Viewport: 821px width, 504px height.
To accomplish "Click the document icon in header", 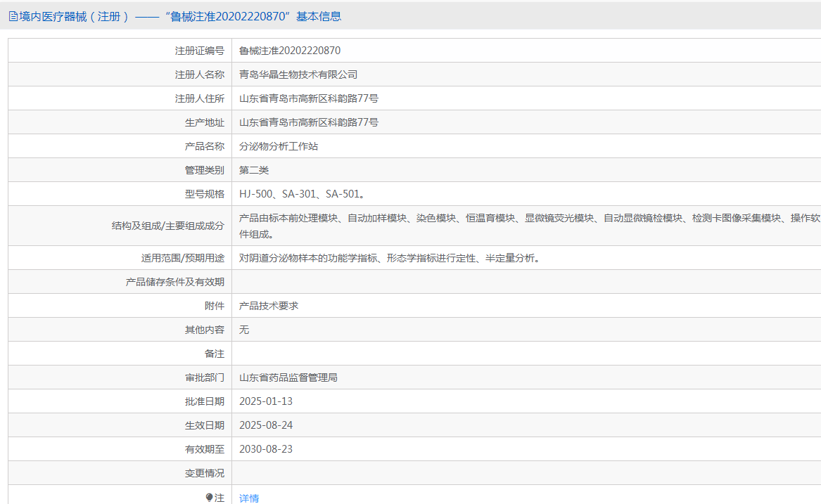I will point(13,17).
